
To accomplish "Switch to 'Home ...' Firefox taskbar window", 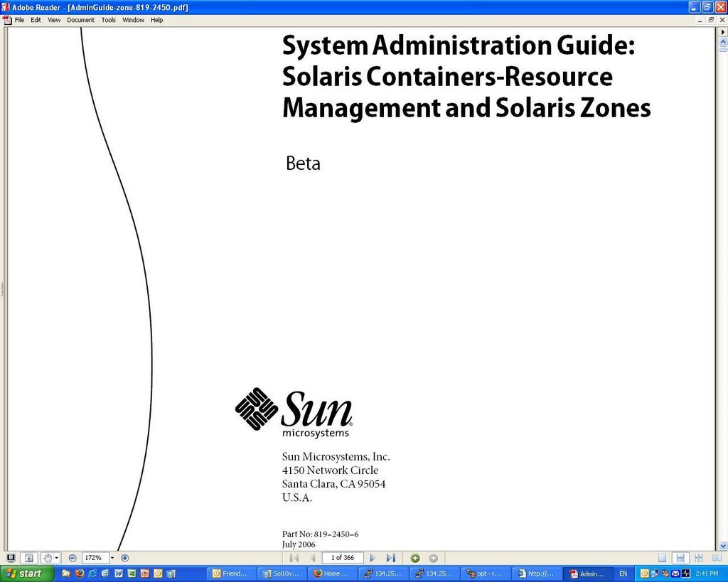I will [333, 573].
